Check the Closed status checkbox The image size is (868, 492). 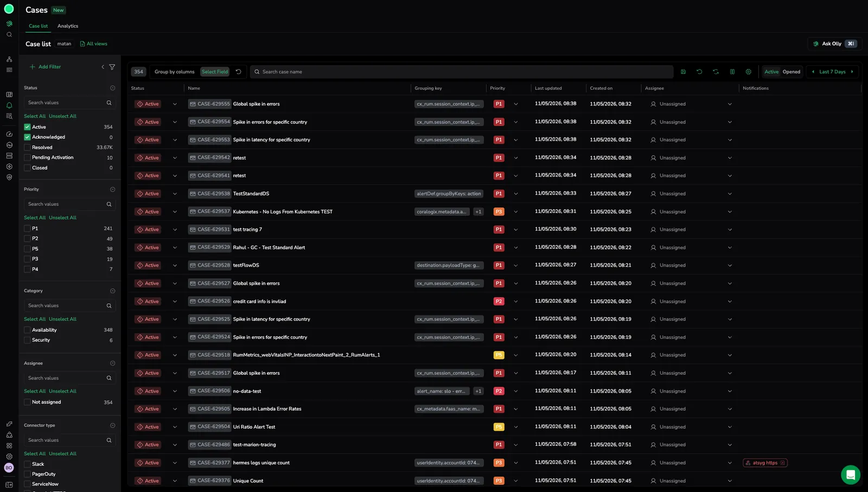(x=27, y=168)
